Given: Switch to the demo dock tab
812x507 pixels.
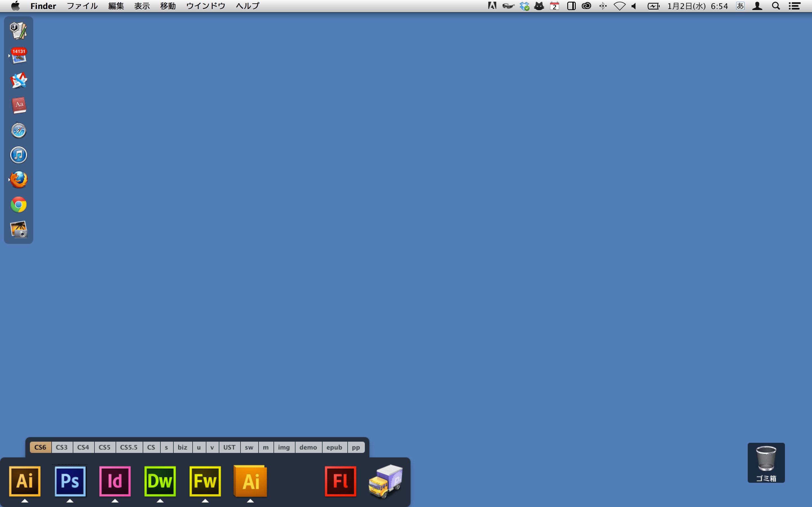Looking at the screenshot, I should pos(308,447).
